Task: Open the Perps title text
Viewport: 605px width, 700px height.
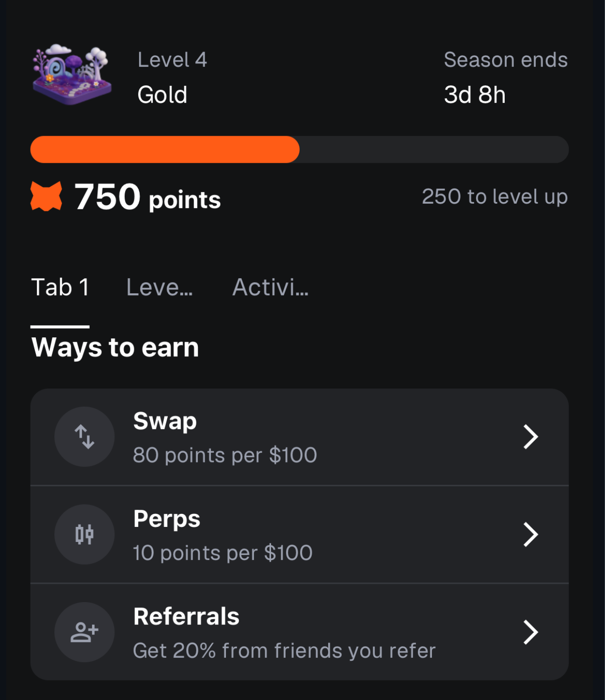Action: pos(167,519)
